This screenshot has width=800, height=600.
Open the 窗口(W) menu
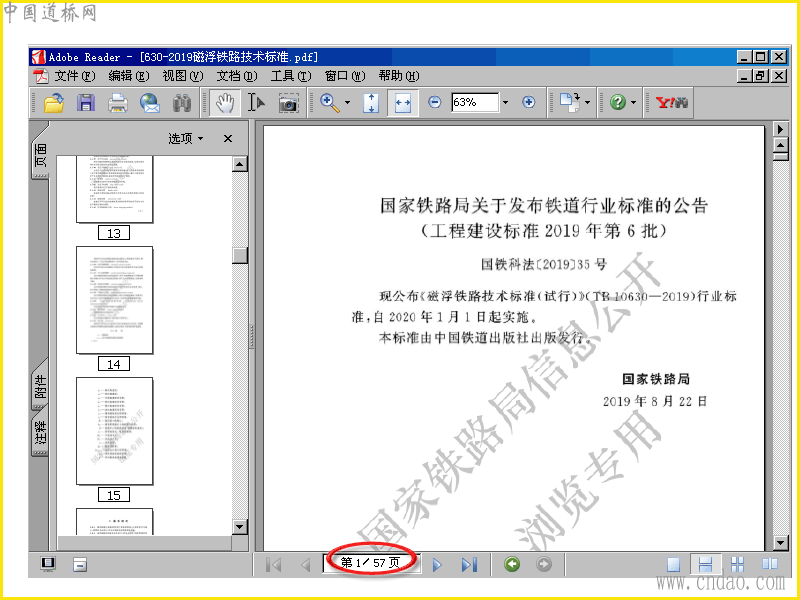click(x=345, y=76)
